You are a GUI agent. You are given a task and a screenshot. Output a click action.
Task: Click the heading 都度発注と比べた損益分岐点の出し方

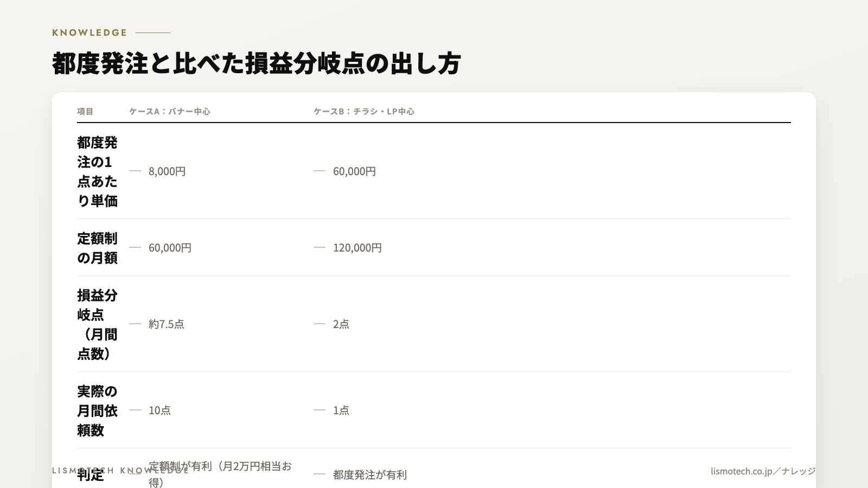[x=257, y=63]
